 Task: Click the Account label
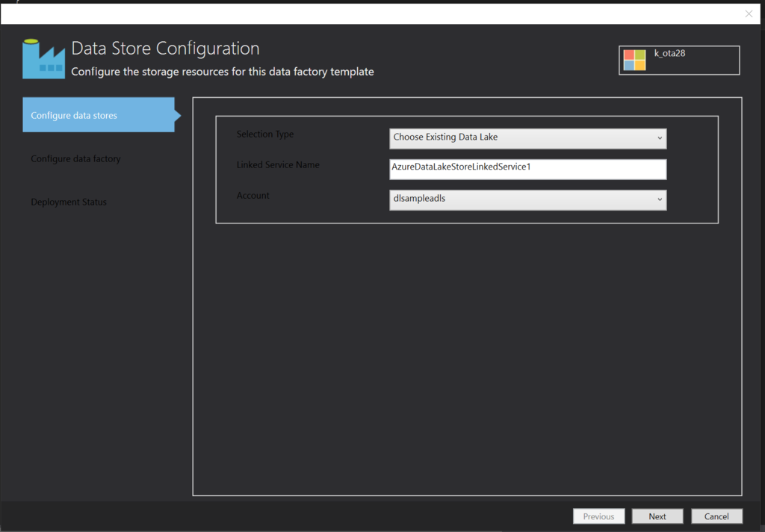(253, 195)
